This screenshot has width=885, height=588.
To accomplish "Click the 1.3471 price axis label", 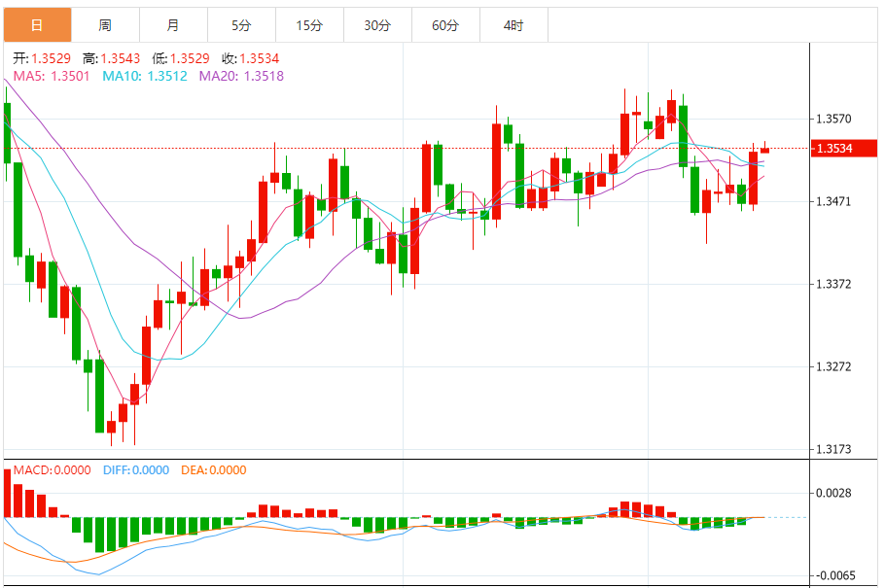I will (833, 201).
